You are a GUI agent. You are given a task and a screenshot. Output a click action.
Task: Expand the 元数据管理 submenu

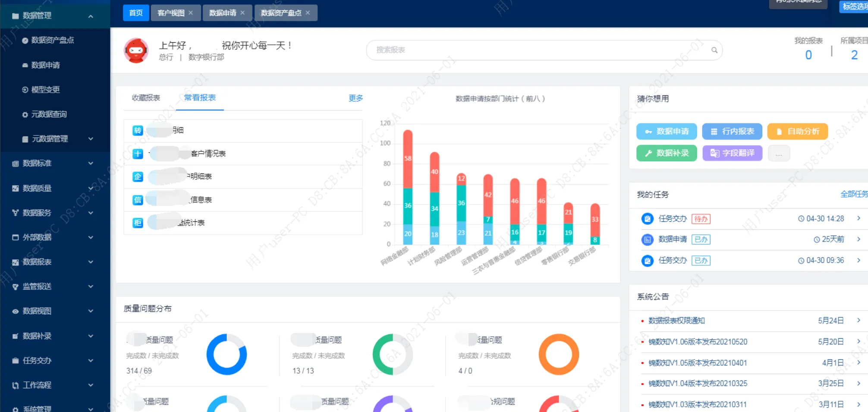[x=91, y=139]
